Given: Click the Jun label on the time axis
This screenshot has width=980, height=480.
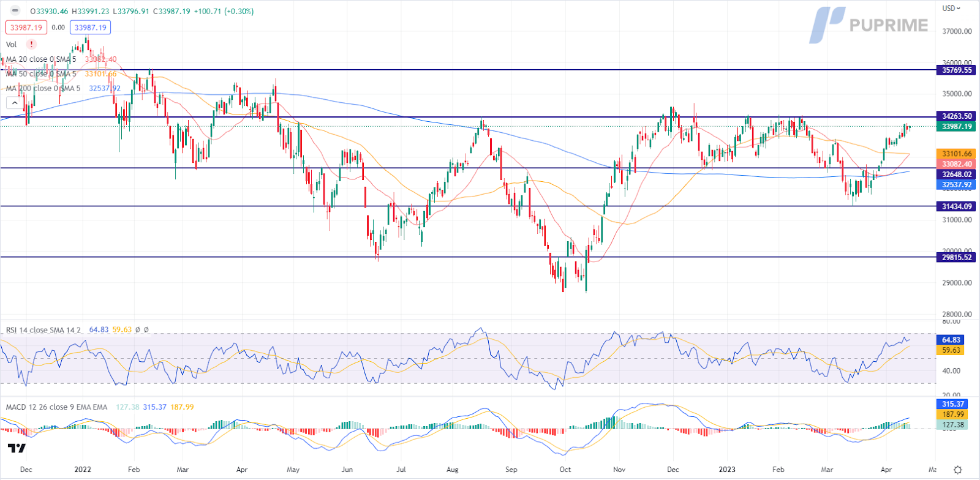Looking at the screenshot, I should tap(347, 470).
